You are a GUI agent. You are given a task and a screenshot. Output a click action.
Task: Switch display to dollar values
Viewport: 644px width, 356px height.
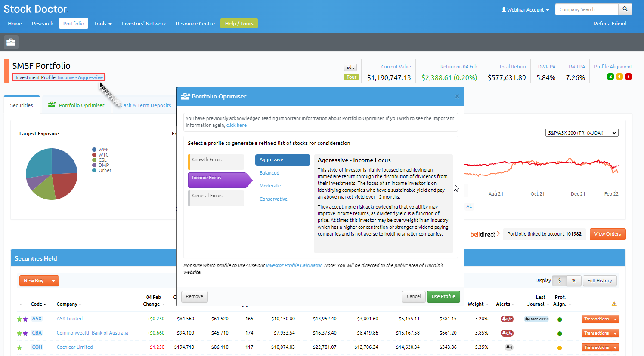pyautogui.click(x=560, y=281)
